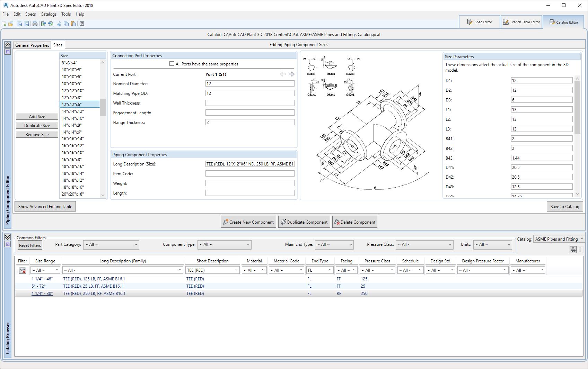
Task: Click the Print toolbar icon
Action: pos(35,24)
